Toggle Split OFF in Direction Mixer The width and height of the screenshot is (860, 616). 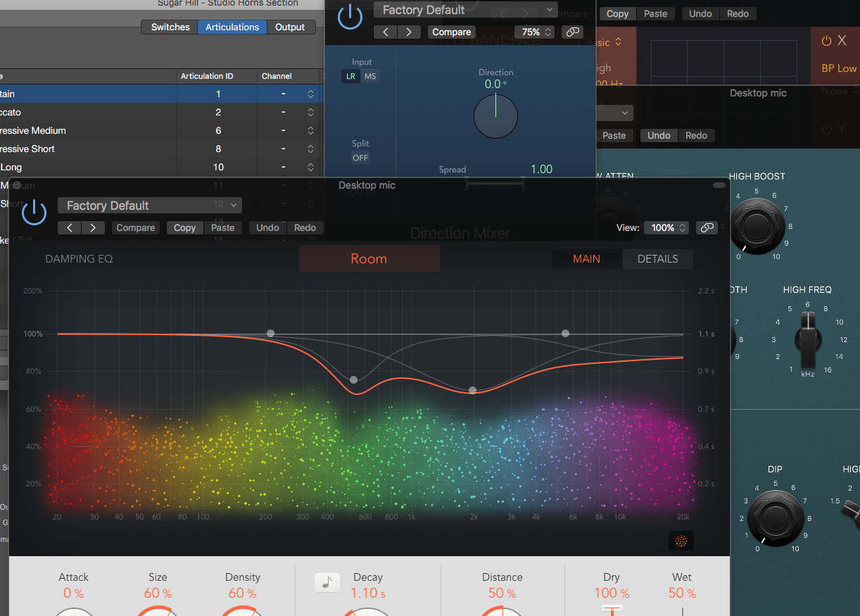[x=360, y=158]
